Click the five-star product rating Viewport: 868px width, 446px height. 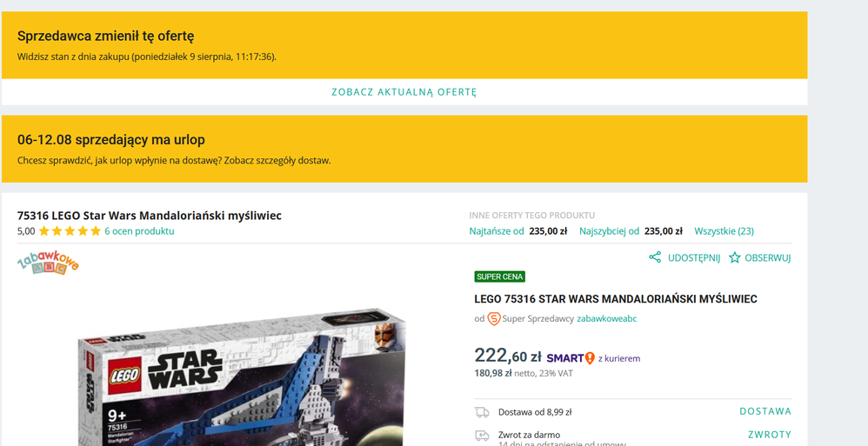tap(70, 231)
